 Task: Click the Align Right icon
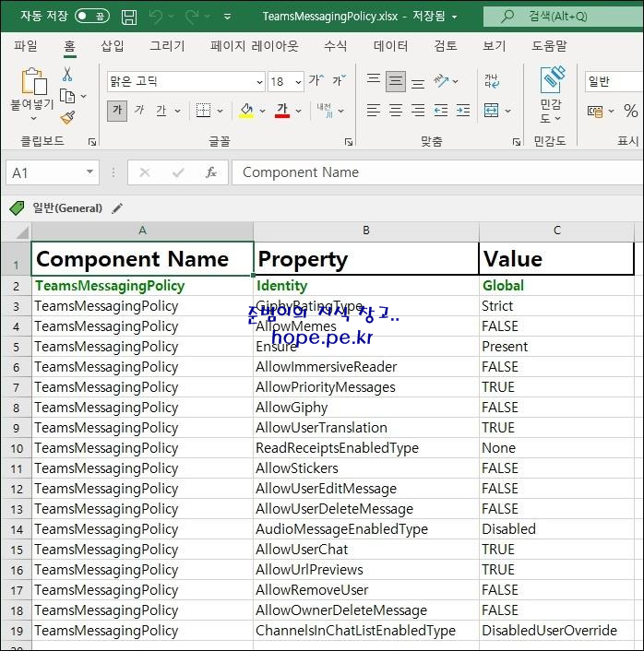[x=418, y=111]
